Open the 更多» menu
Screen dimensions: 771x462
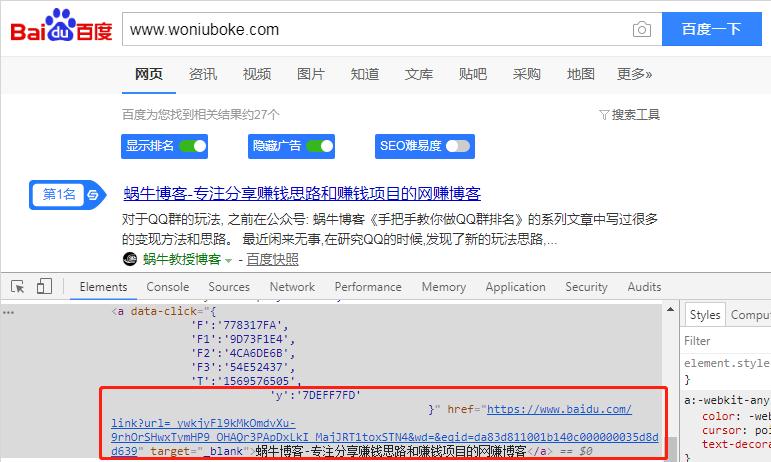634,74
